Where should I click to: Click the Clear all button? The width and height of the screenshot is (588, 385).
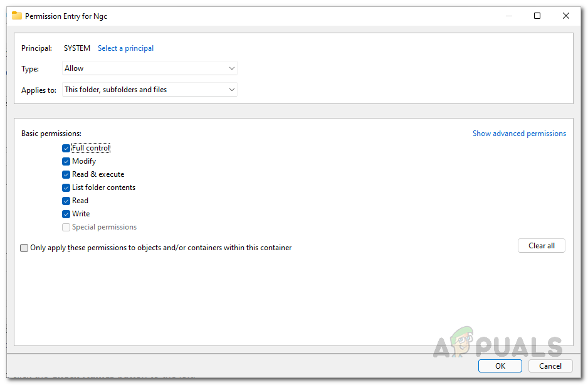[x=541, y=246]
